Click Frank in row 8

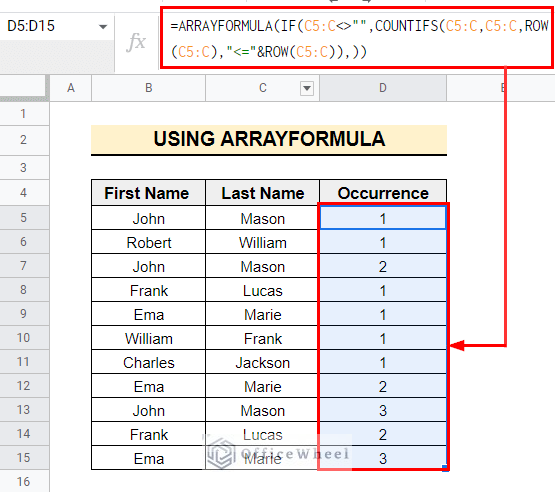tap(149, 291)
